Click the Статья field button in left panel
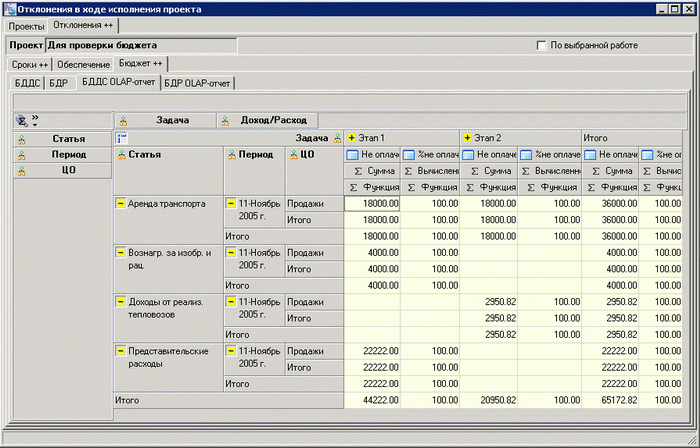The height and width of the screenshot is (448, 700). [62, 139]
